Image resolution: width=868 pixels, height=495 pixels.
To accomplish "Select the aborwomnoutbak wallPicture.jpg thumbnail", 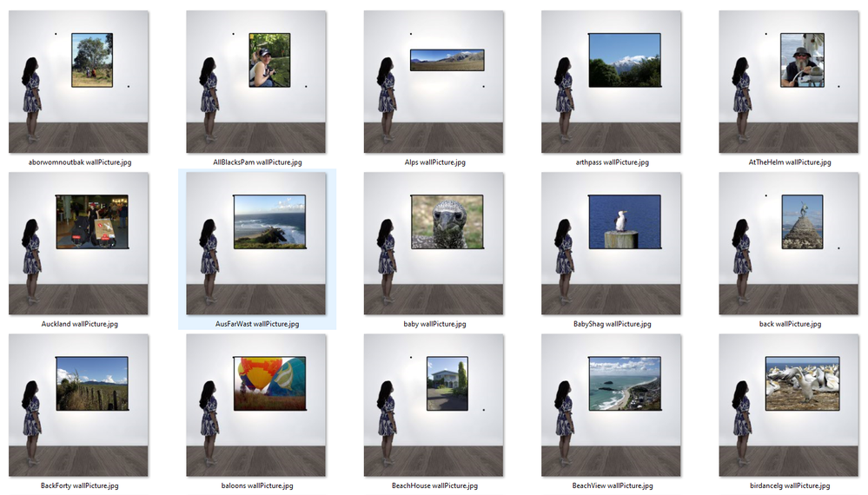I will pyautogui.click(x=78, y=82).
